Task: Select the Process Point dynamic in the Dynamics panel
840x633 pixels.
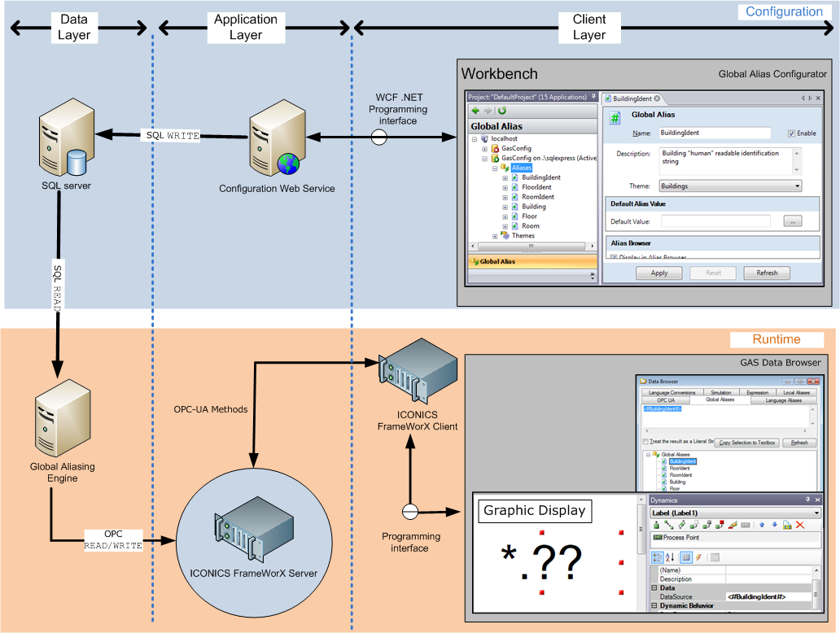Action: click(x=681, y=537)
